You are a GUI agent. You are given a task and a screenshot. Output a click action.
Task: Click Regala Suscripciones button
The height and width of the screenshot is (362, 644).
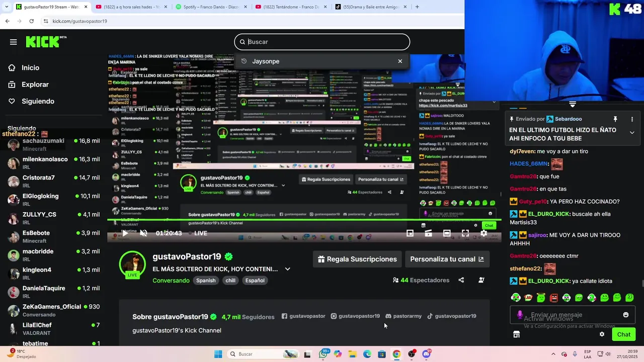pos(357,259)
